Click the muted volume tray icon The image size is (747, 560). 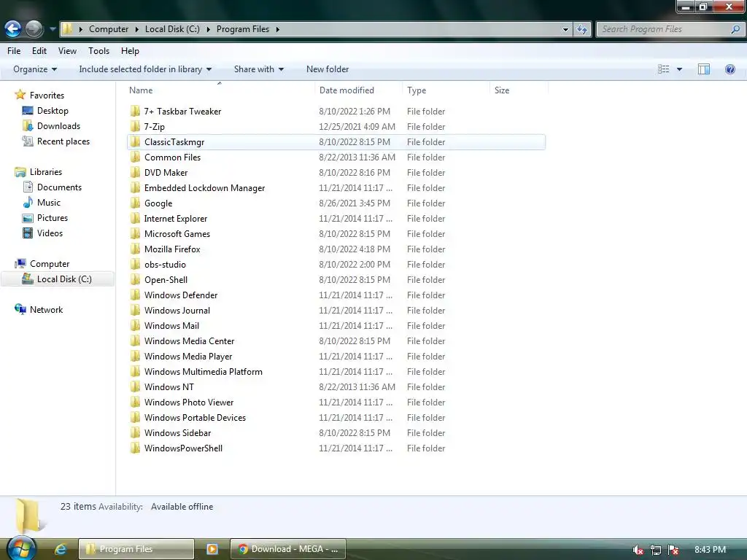pos(638,550)
